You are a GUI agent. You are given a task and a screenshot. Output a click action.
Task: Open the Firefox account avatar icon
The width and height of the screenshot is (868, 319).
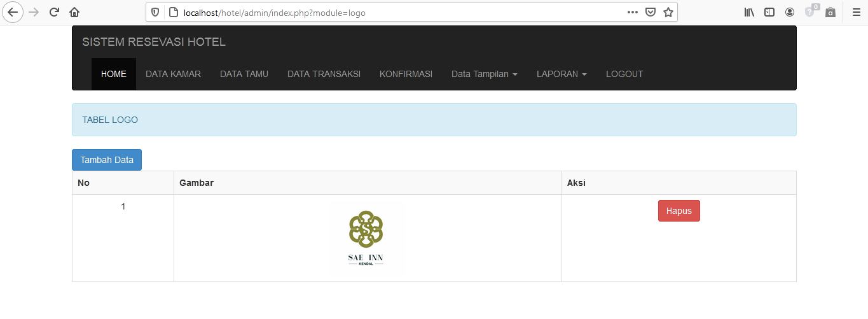pos(790,12)
